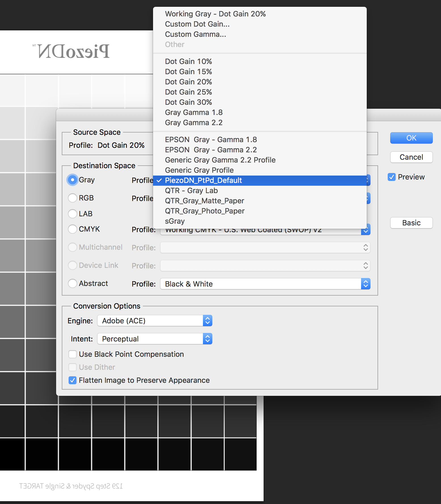The width and height of the screenshot is (441, 504).
Task: Select the CMYK radio button
Action: point(73,229)
